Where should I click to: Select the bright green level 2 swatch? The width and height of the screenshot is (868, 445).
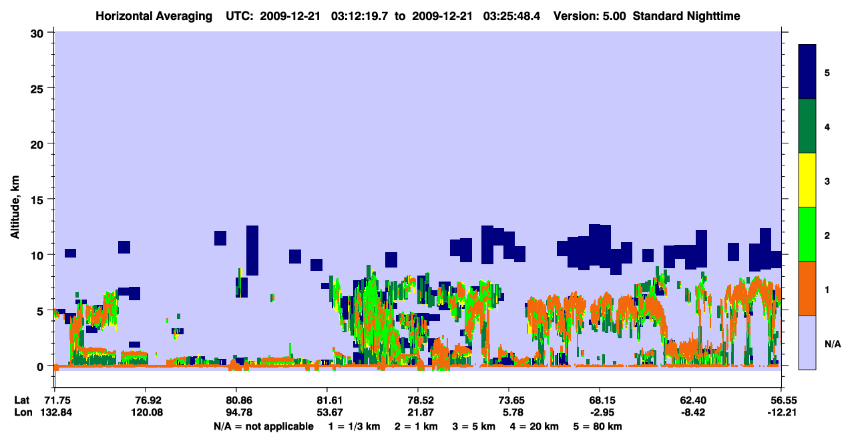point(807,234)
